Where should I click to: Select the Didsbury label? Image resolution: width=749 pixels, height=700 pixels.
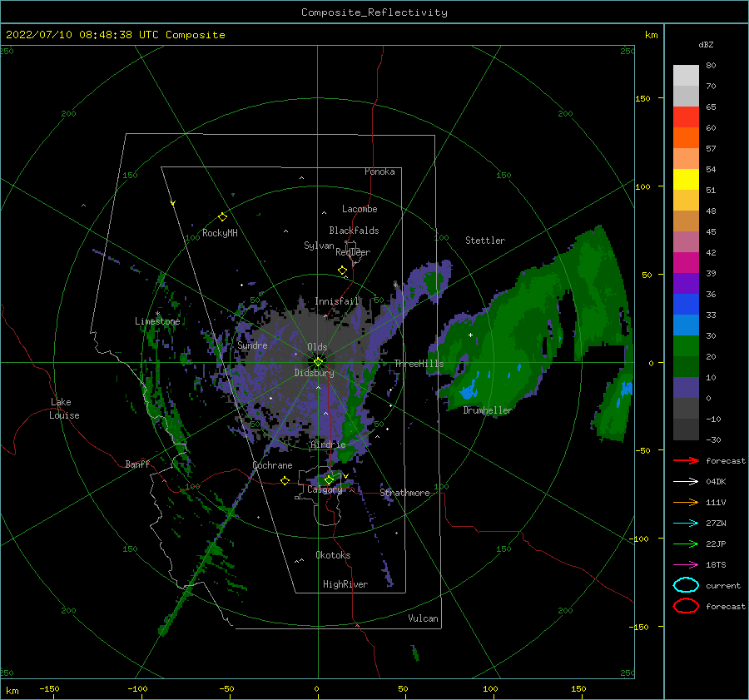point(315,373)
